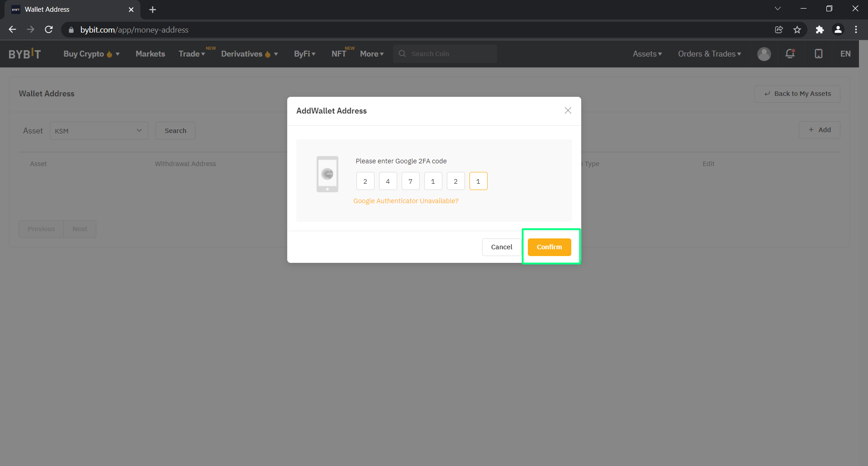This screenshot has height=466, width=868.
Task: Click the Cancel button in dialog
Action: tap(502, 247)
